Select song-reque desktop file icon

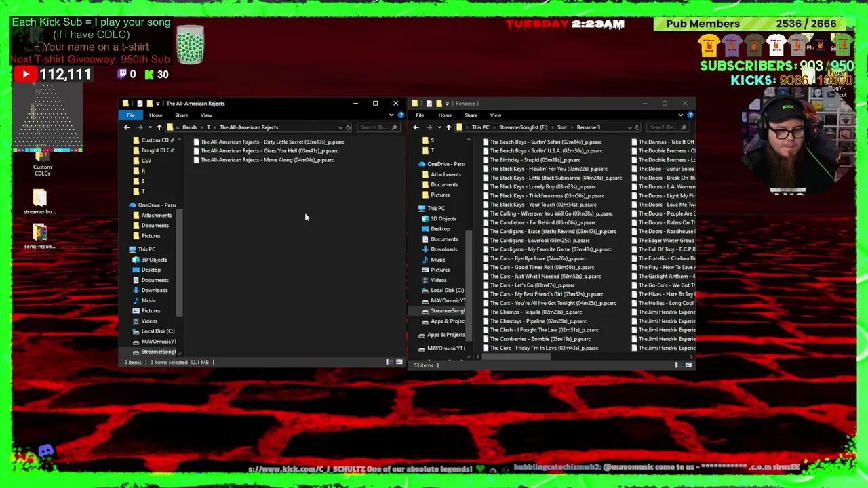[39, 236]
